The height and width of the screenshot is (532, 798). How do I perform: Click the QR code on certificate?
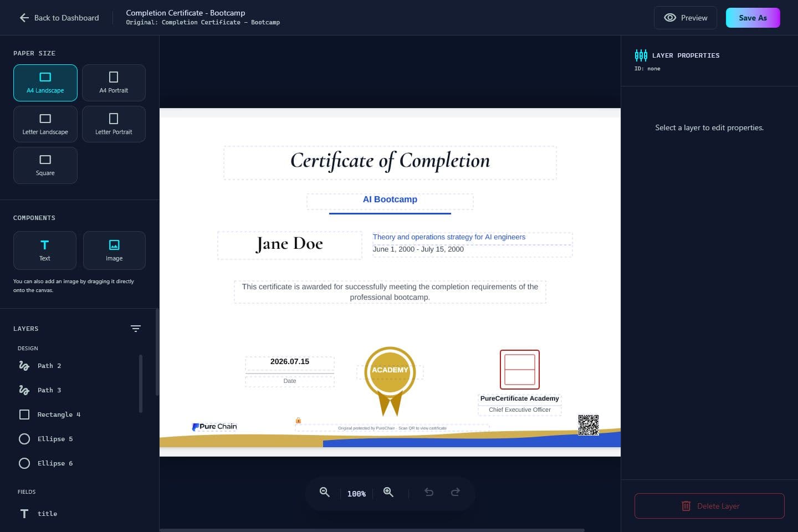coord(589,425)
